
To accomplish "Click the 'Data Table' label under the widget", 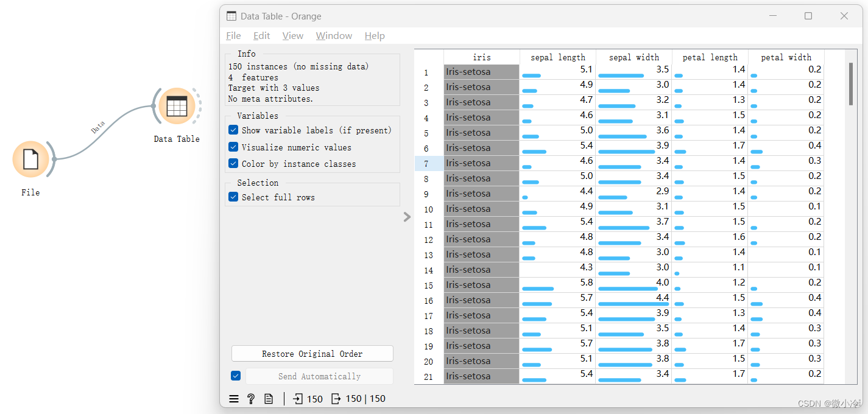I will (x=177, y=139).
